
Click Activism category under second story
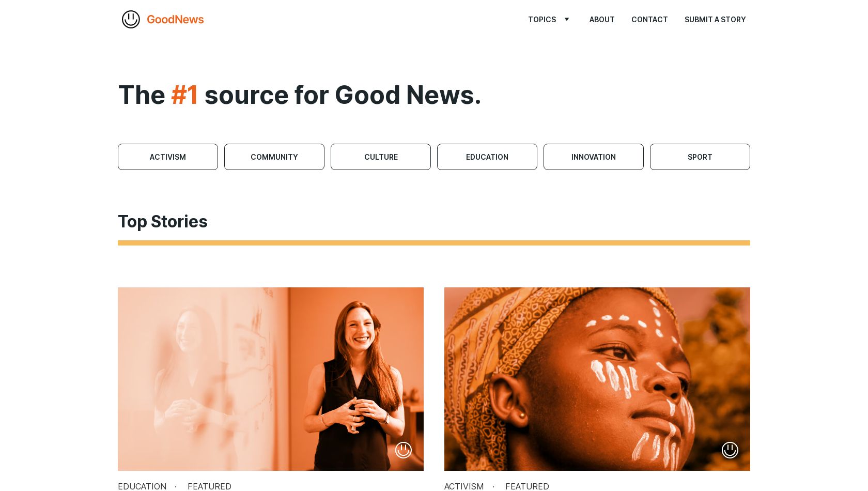pos(464,486)
